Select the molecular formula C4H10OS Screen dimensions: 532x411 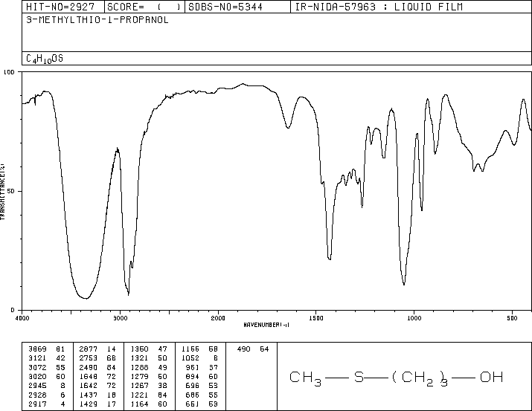coord(45,59)
